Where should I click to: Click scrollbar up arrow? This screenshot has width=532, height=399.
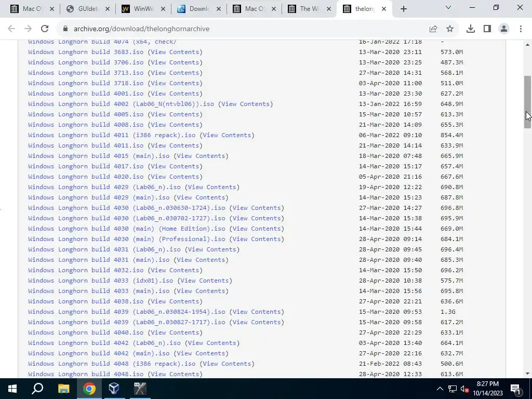[527, 45]
